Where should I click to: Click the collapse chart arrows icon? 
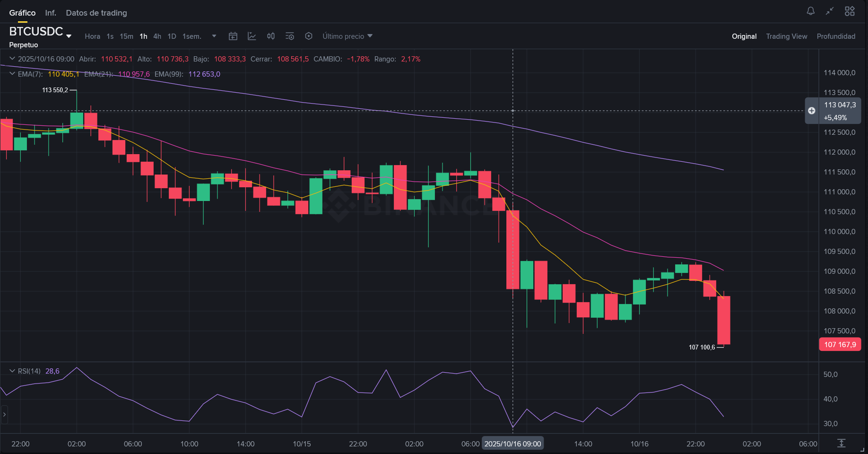click(830, 11)
